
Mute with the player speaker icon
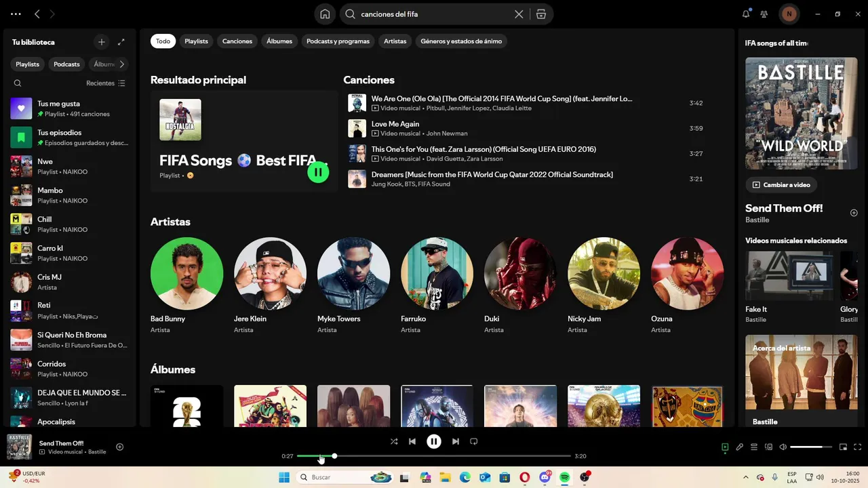(x=783, y=447)
